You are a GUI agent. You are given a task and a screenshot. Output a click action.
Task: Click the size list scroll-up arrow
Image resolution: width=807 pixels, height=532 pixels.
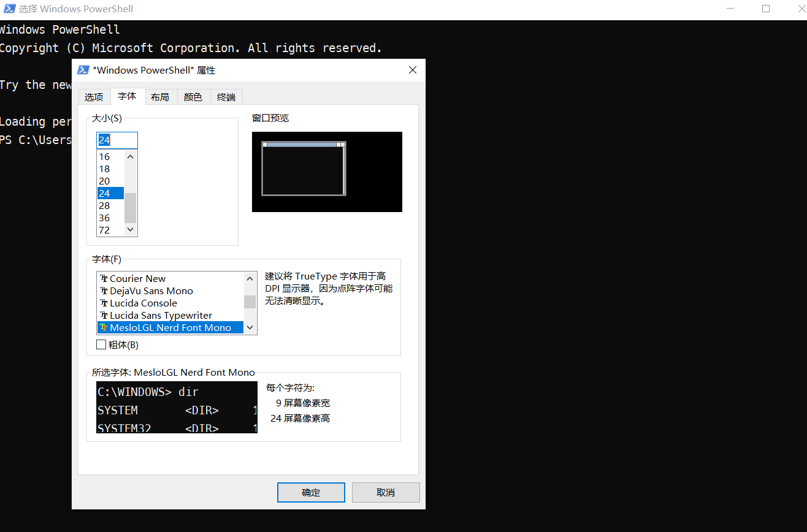[x=130, y=156]
